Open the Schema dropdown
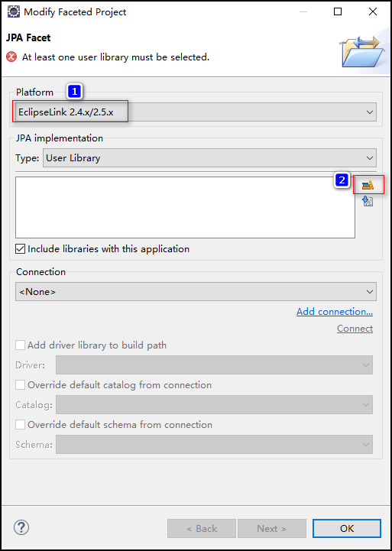392x551 pixels. point(214,444)
